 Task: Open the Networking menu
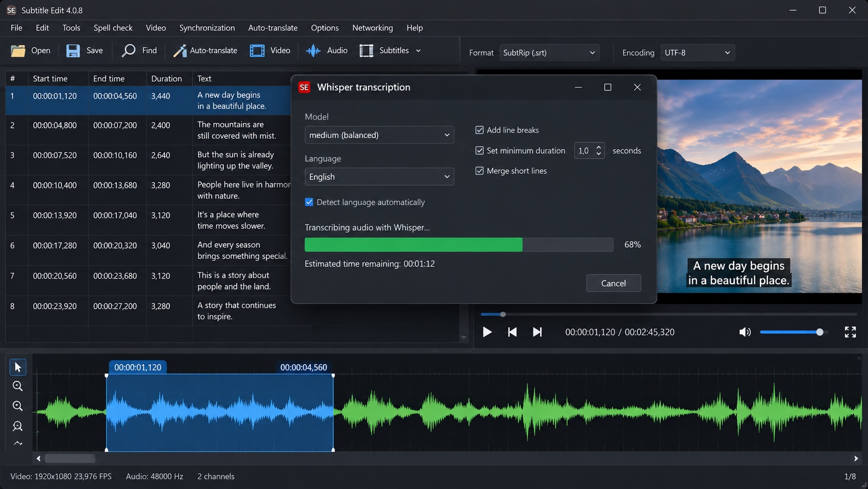(x=373, y=28)
